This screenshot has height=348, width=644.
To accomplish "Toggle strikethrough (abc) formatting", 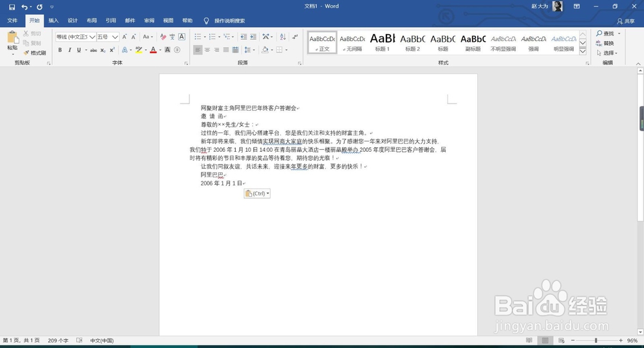I will click(x=93, y=50).
